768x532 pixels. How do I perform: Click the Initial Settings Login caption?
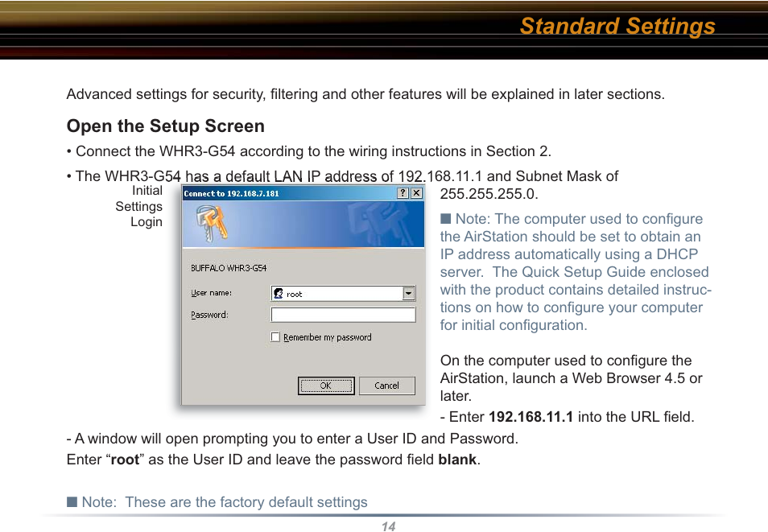(x=139, y=206)
